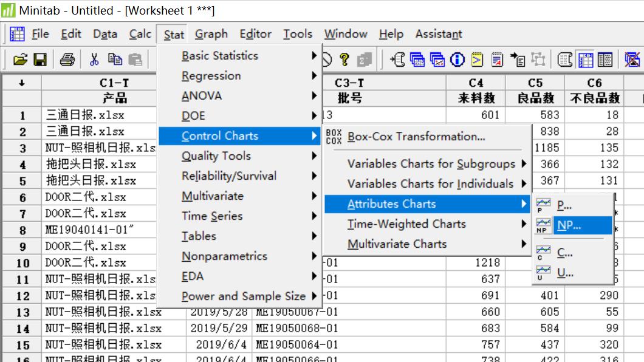This screenshot has width=644, height=362.
Task: Open the Graph menu
Action: pos(211,34)
